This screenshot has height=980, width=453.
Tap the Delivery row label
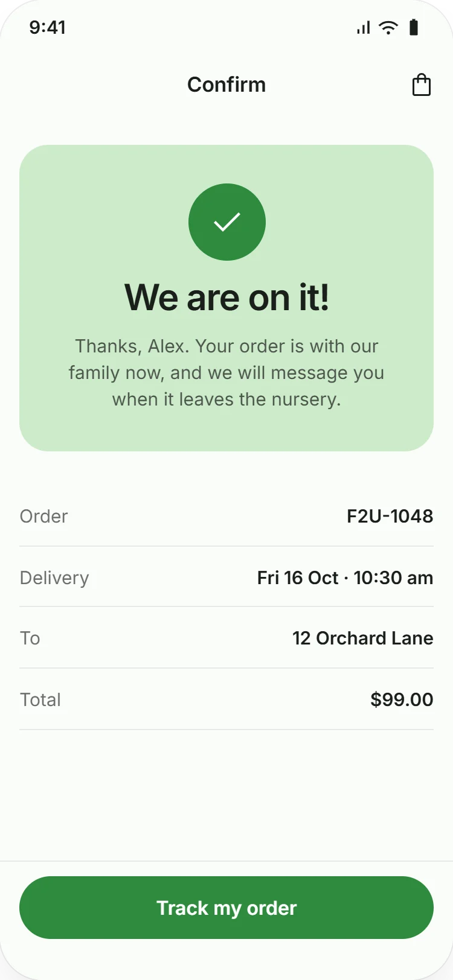[54, 577]
